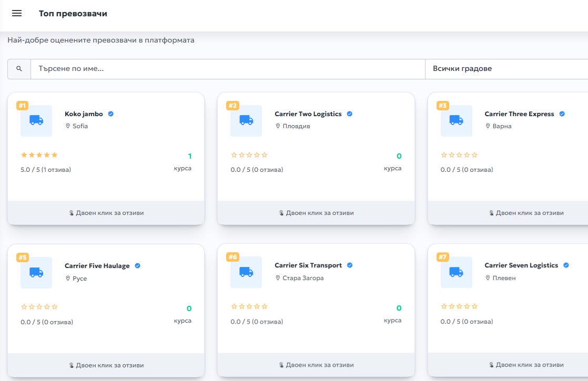Click the Carrier Two Logistics name
Viewport: 588px width, 381px height.
point(308,114)
